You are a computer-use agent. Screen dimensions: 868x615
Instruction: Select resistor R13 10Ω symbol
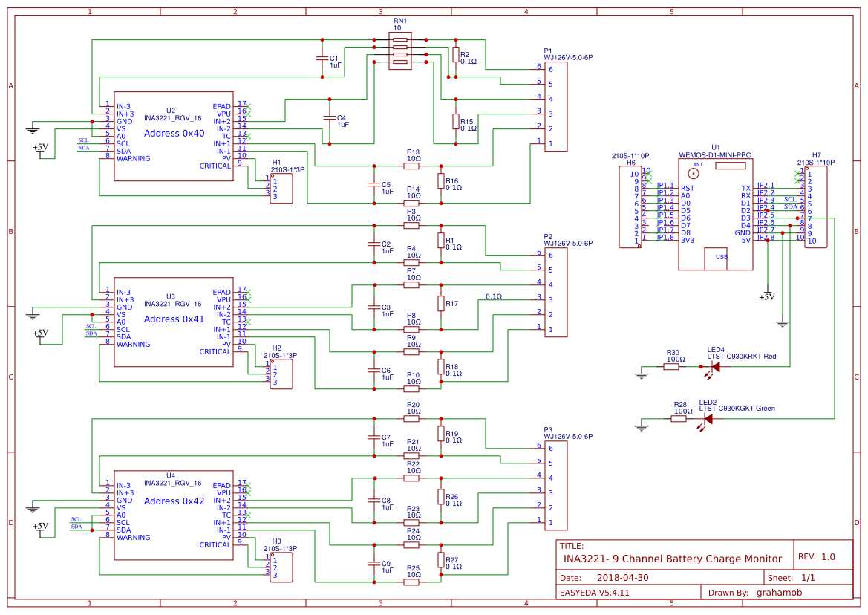pyautogui.click(x=411, y=166)
